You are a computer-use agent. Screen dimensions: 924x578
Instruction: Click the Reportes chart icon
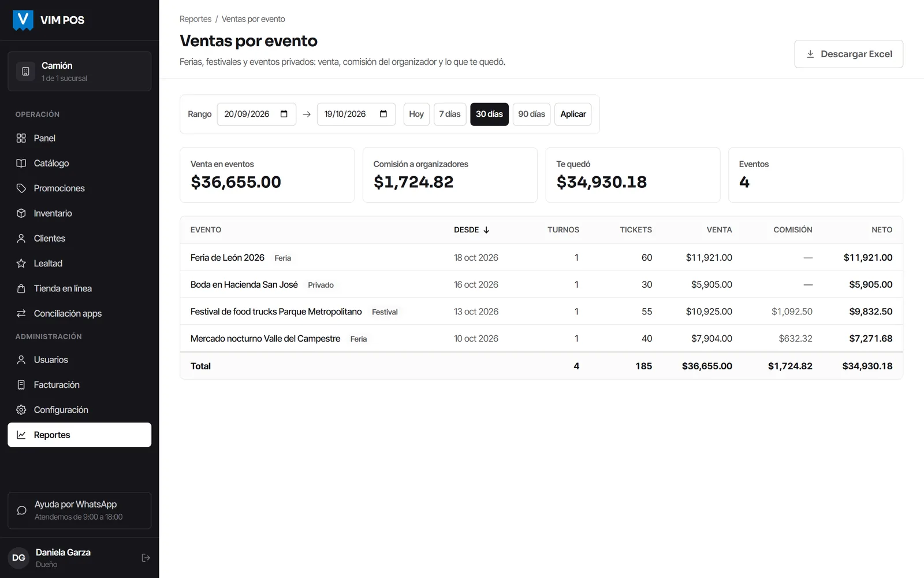(21, 435)
